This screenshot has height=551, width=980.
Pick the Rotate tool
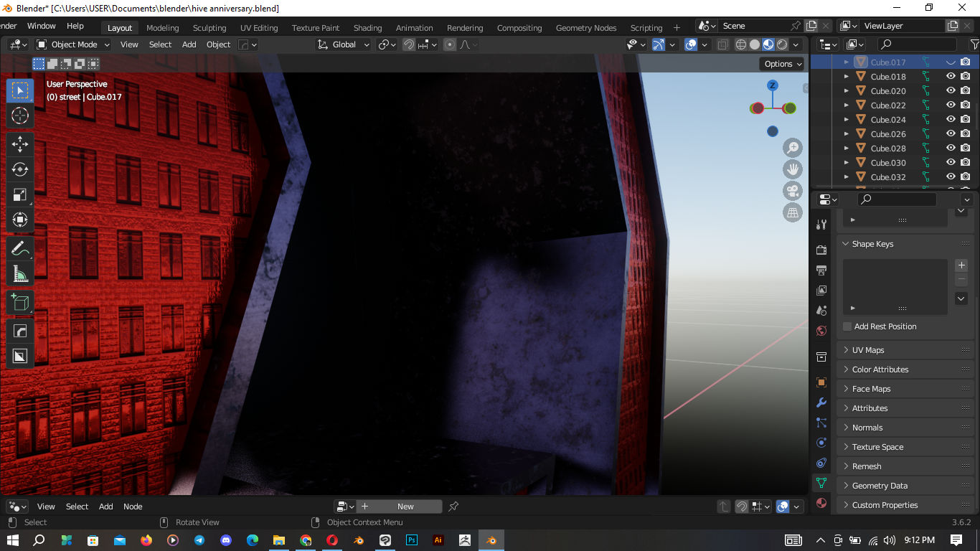click(20, 169)
